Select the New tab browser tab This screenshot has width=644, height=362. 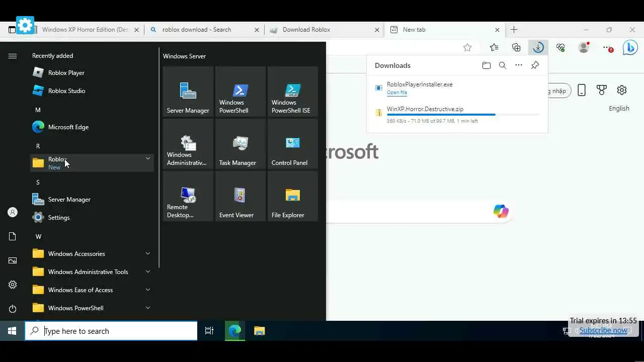pyautogui.click(x=445, y=30)
